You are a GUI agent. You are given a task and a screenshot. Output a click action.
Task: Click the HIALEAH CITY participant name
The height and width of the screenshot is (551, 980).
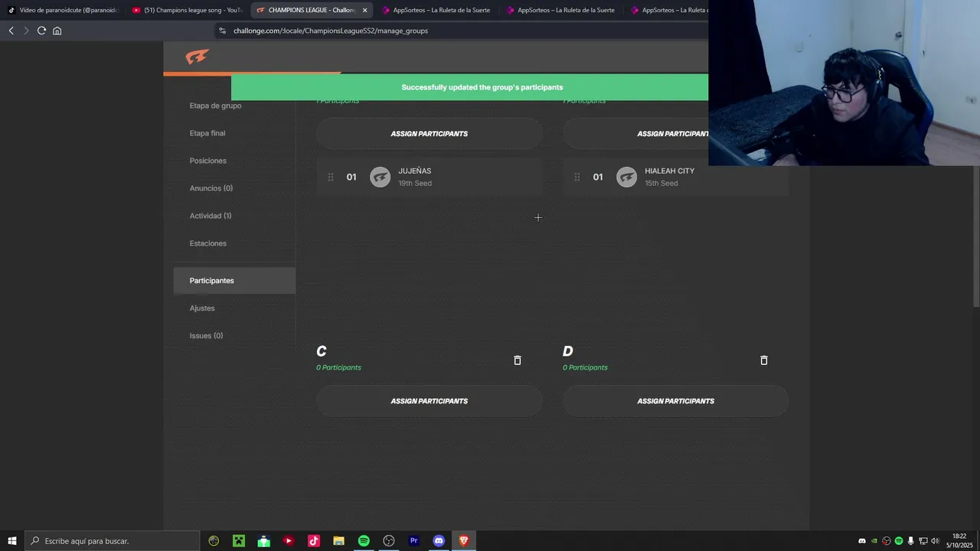tap(670, 171)
